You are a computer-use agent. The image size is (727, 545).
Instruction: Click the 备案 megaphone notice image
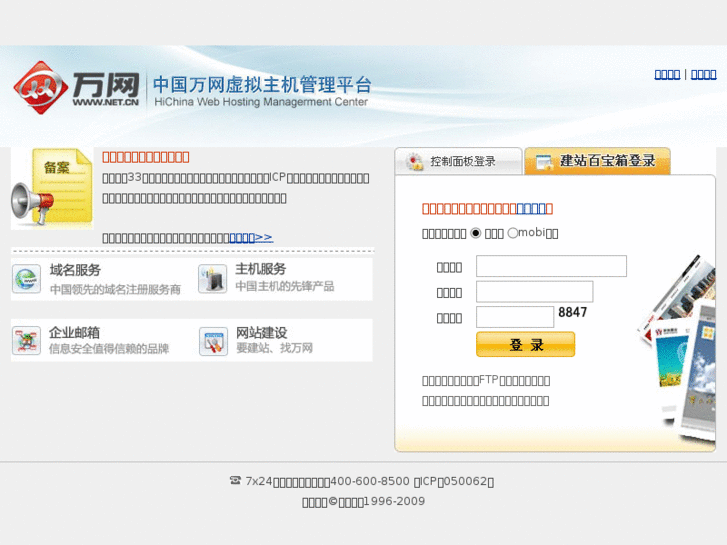point(52,189)
